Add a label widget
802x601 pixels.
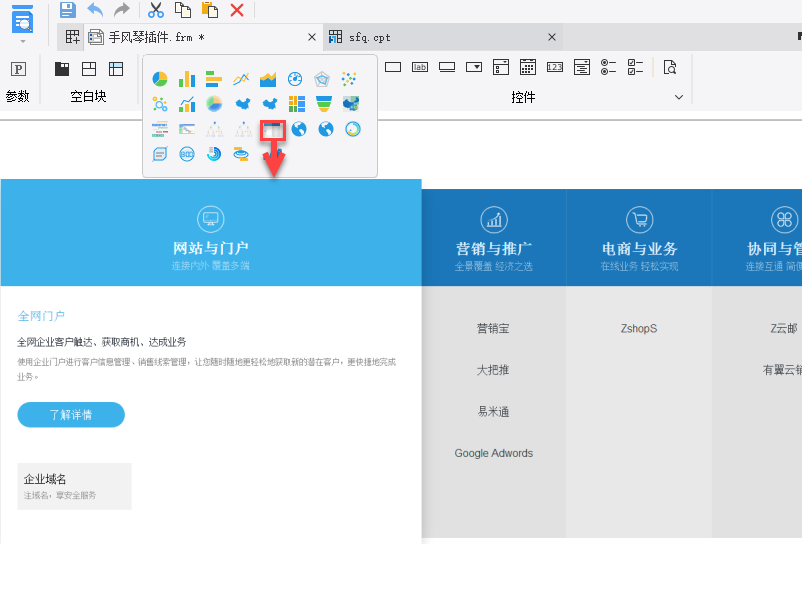pyautogui.click(x=420, y=67)
